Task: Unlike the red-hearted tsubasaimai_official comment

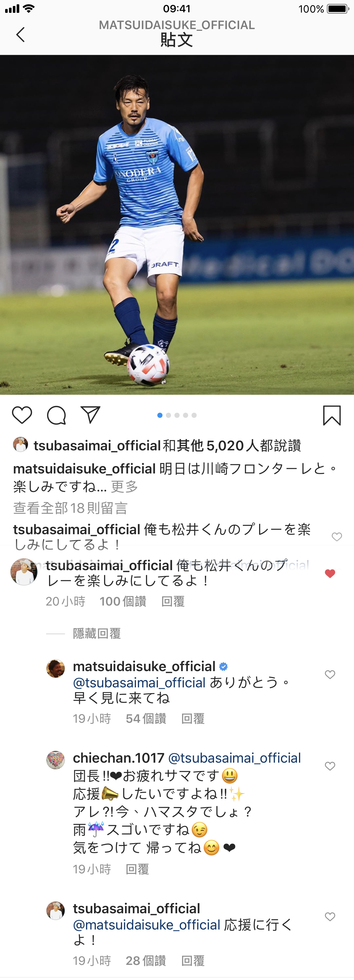Action: tap(330, 573)
